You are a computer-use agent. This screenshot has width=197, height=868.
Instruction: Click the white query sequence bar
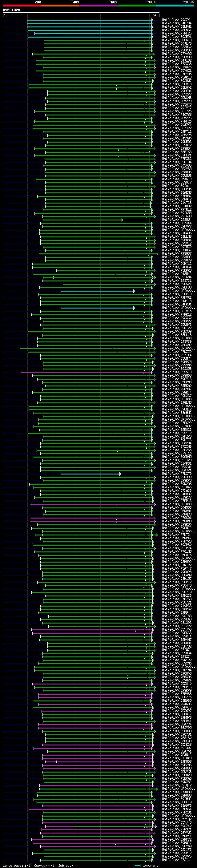(x=81, y=13)
